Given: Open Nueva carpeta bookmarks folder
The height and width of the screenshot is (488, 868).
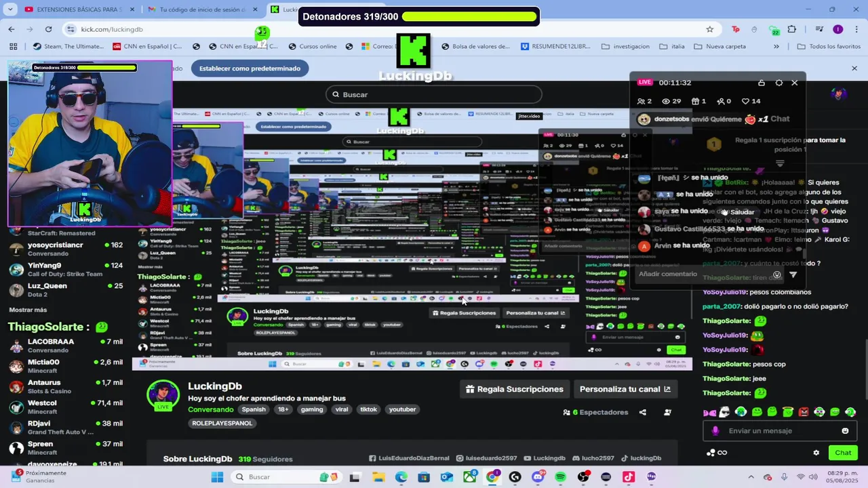Looking at the screenshot, I should (719, 47).
